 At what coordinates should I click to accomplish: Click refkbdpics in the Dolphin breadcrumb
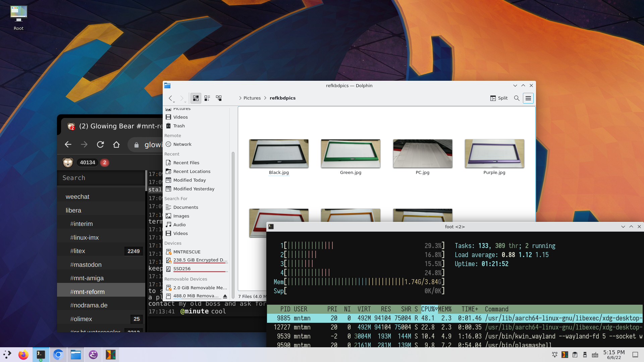coord(282,98)
